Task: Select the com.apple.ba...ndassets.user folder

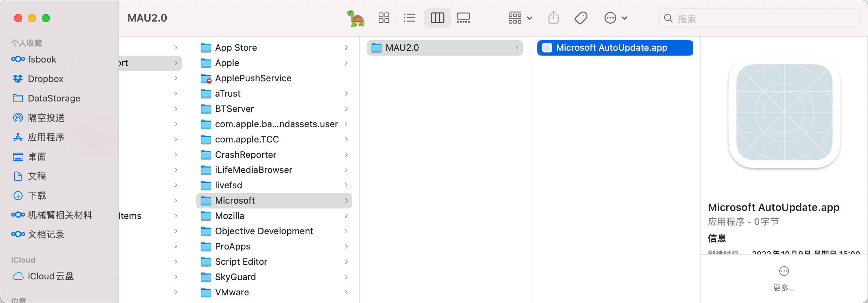Action: (x=274, y=124)
